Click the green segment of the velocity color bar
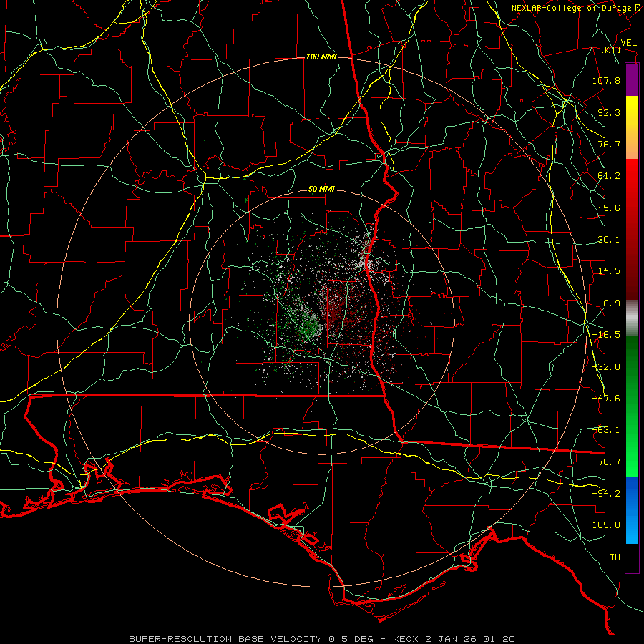Viewport: 644px width, 644px height. tap(632, 406)
